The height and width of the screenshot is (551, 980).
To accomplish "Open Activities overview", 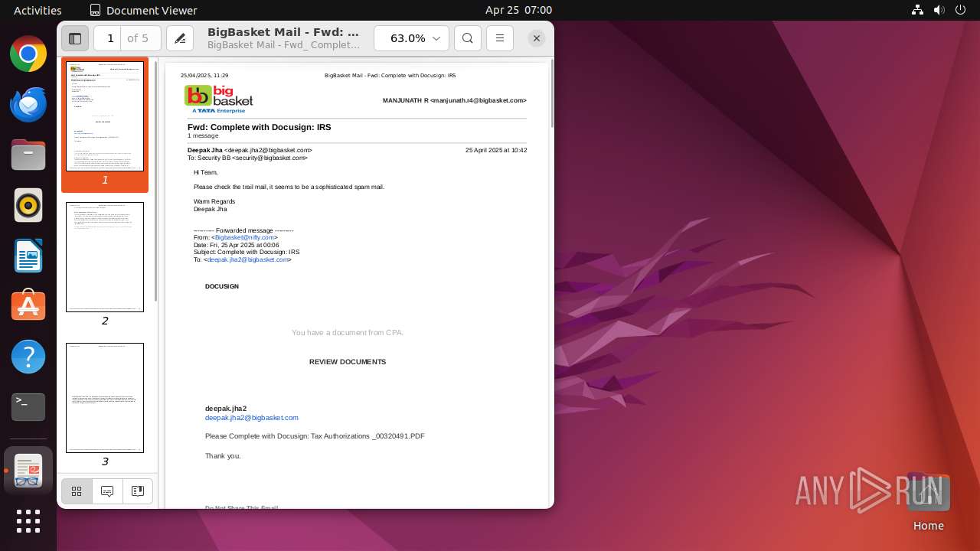I will [x=38, y=10].
